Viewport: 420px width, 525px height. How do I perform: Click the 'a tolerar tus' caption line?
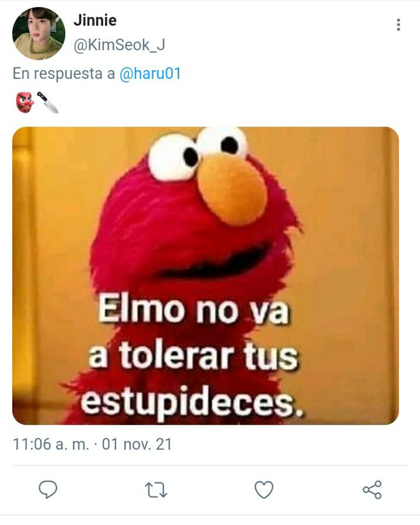pos(193,355)
